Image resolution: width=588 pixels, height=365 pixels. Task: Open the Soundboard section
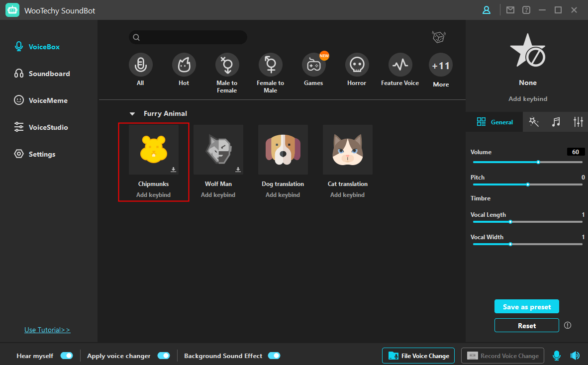pyautogui.click(x=49, y=74)
